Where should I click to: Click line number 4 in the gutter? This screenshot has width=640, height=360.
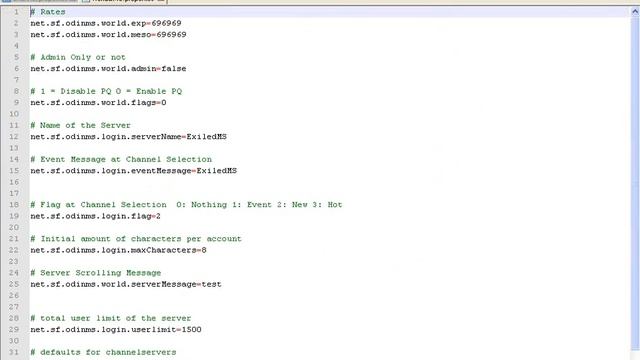click(16, 46)
